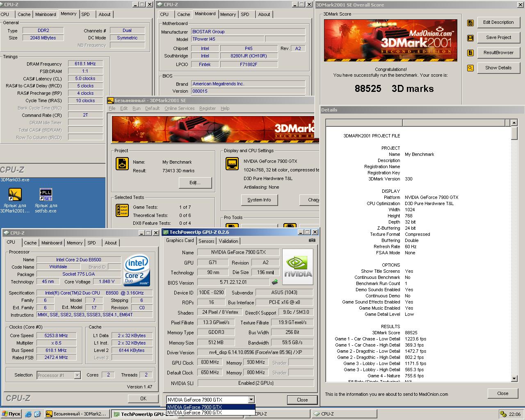
Task: Open About tab in the bottom CPU-Z window
Action: 111,243
